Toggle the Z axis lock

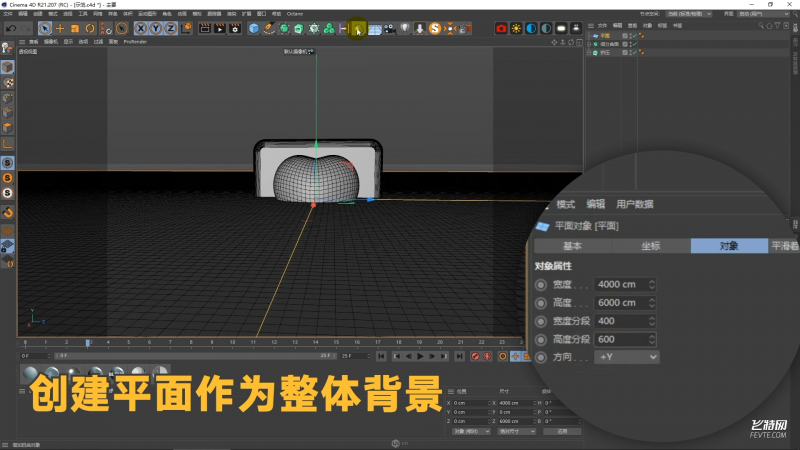click(170, 29)
